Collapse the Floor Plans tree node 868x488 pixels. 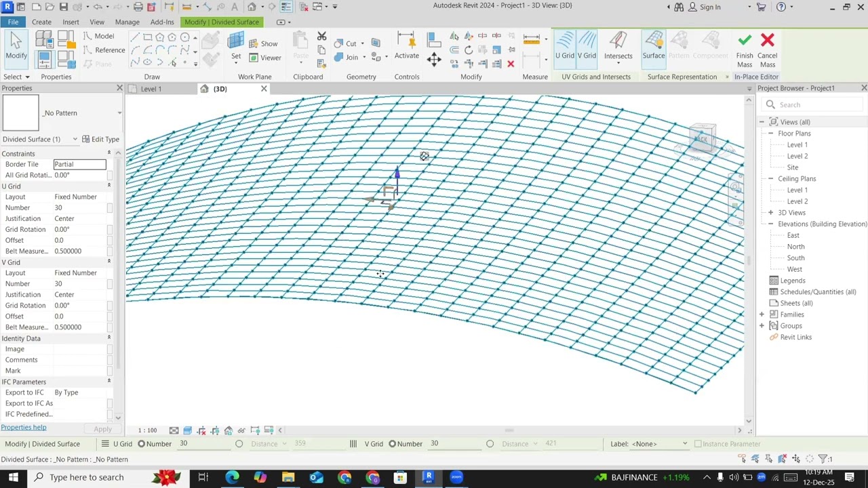[x=770, y=134]
